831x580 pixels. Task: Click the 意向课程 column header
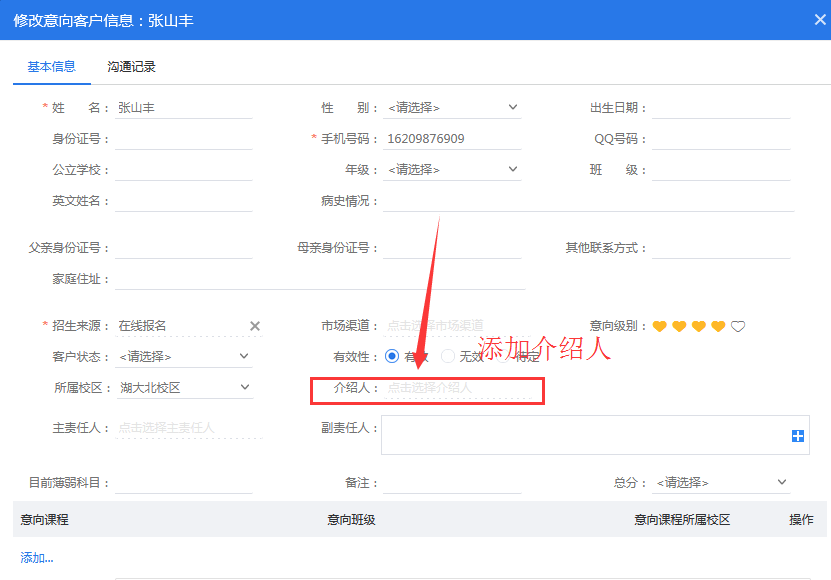click(x=45, y=520)
